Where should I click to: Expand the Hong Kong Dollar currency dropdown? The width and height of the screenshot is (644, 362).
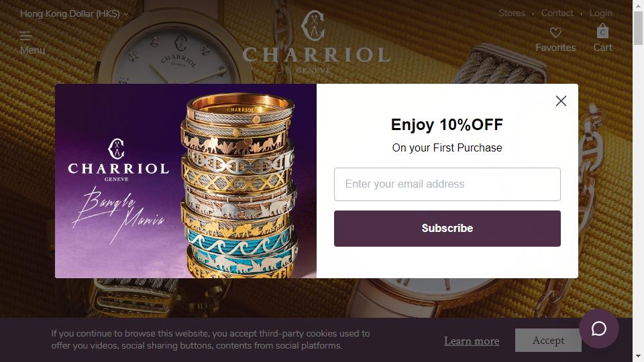point(74,13)
